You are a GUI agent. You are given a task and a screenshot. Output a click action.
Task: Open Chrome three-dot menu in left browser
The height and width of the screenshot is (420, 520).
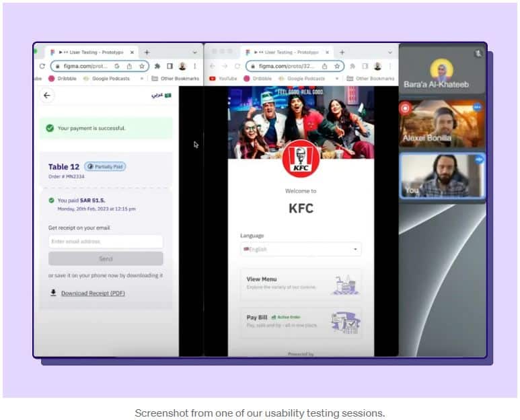(x=195, y=67)
